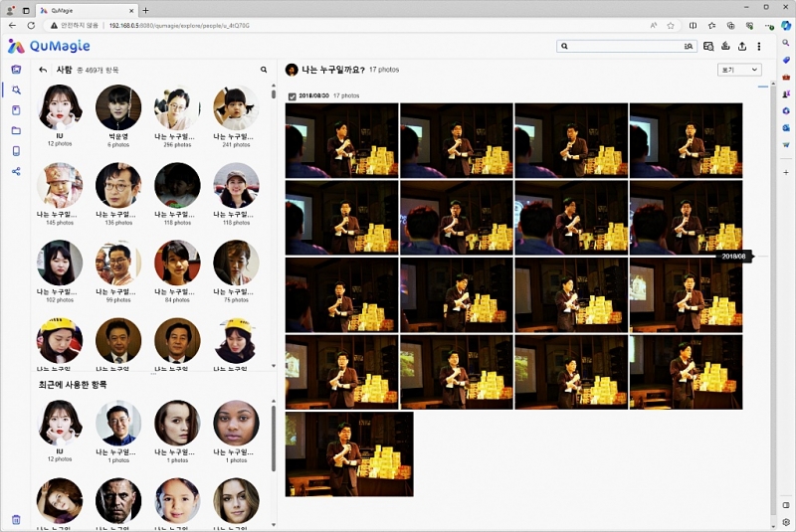Open the first photo thumbnail in grid
This screenshot has width=796, height=532.
pos(341,140)
